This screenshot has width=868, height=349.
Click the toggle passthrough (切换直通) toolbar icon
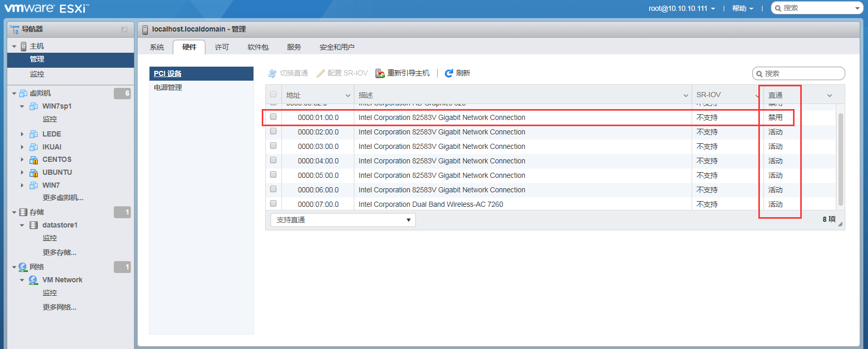coord(272,73)
